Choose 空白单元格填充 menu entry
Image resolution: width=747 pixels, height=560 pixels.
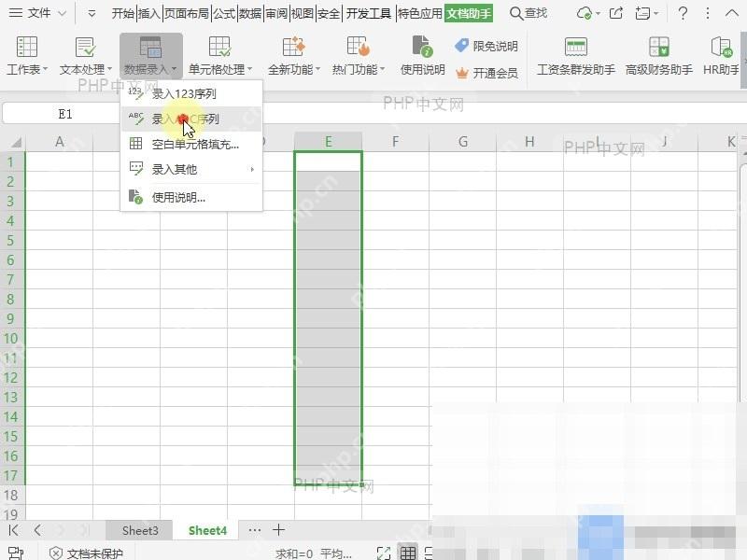tap(191, 144)
